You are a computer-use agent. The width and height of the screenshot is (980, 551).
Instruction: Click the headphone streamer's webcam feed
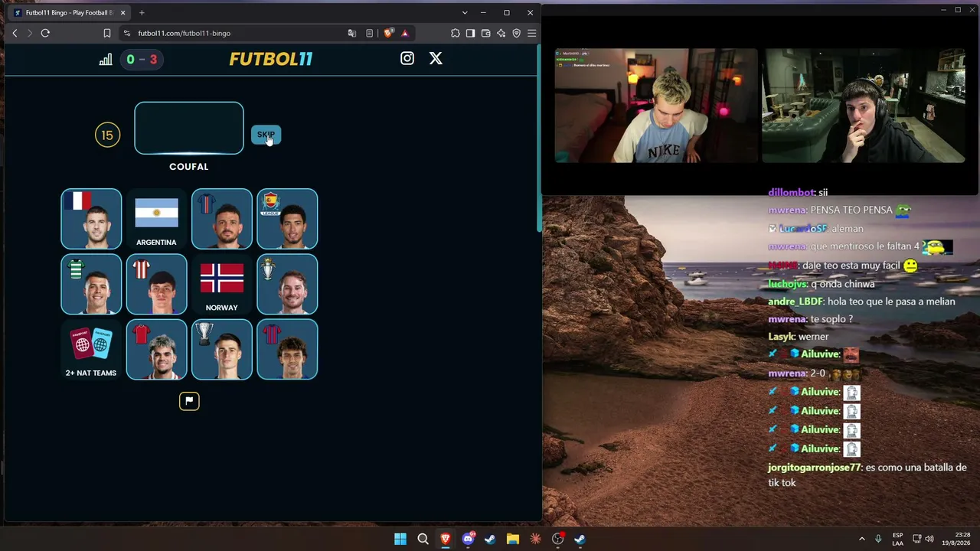click(x=864, y=106)
